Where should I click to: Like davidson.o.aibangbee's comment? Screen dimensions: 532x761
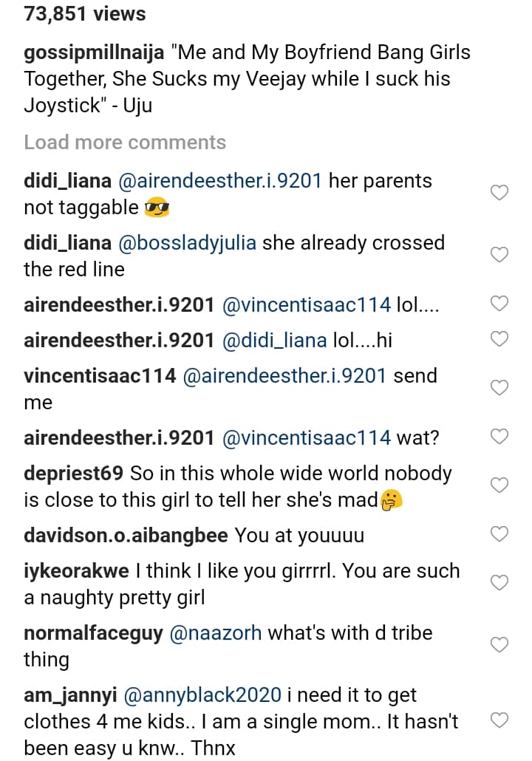[x=499, y=534]
